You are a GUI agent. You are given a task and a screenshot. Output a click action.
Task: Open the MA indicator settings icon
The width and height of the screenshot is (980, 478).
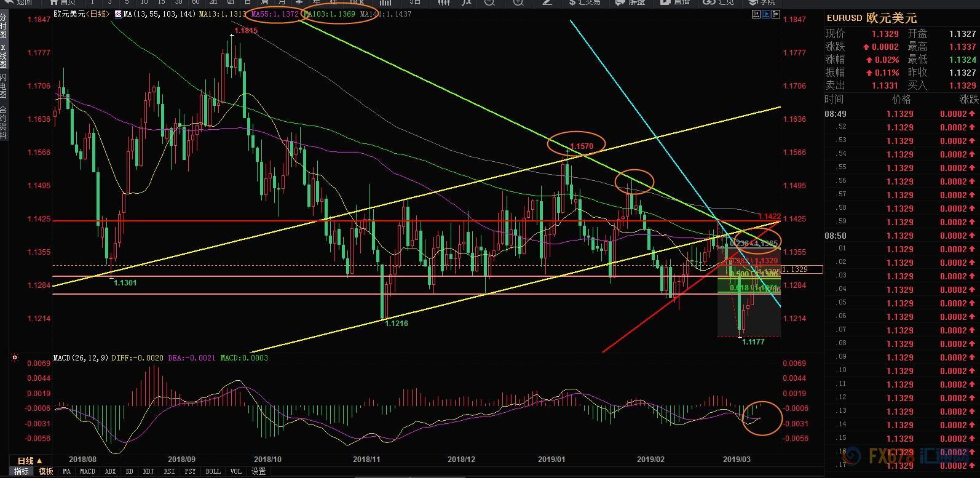click(119, 14)
